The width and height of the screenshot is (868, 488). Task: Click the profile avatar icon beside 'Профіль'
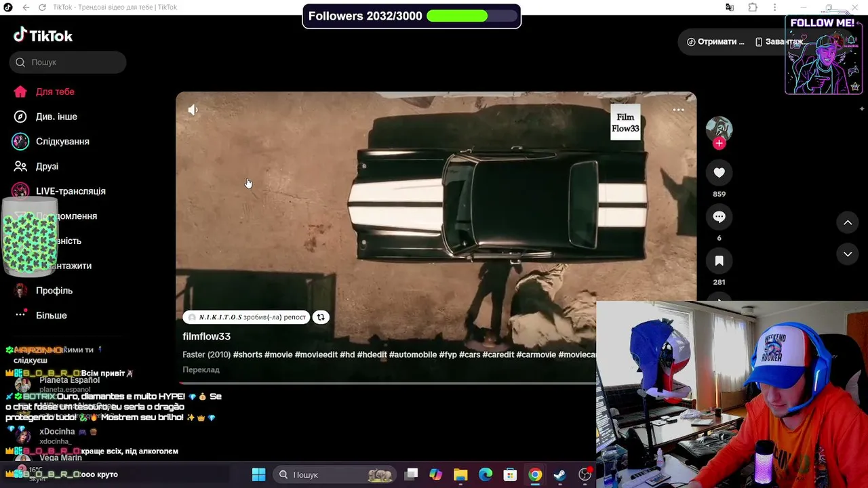20,291
